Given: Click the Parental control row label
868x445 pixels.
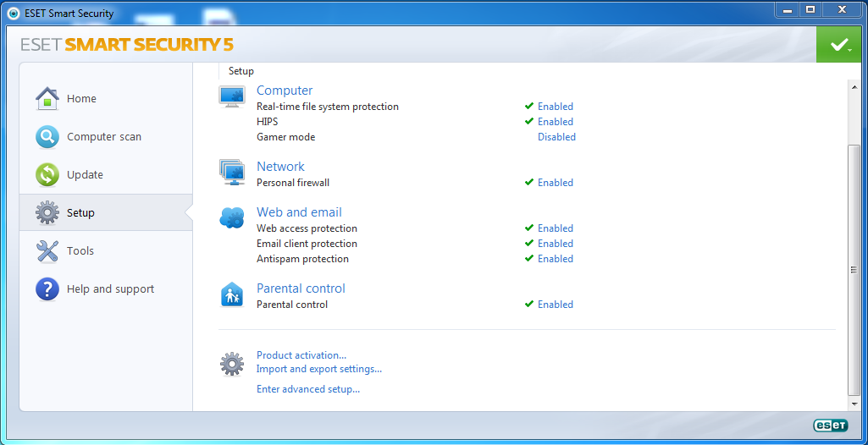Looking at the screenshot, I should 292,305.
